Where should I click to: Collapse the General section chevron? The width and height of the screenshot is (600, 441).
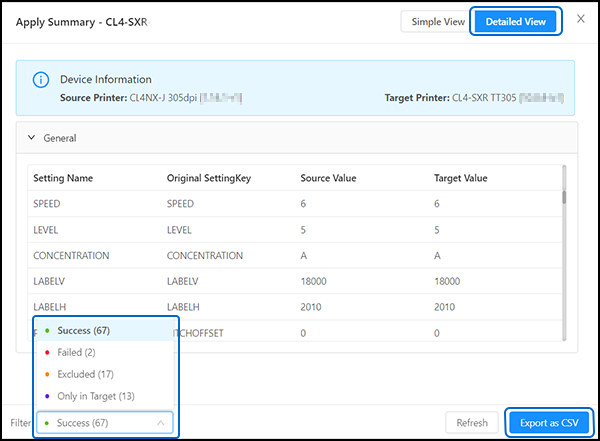click(x=33, y=138)
